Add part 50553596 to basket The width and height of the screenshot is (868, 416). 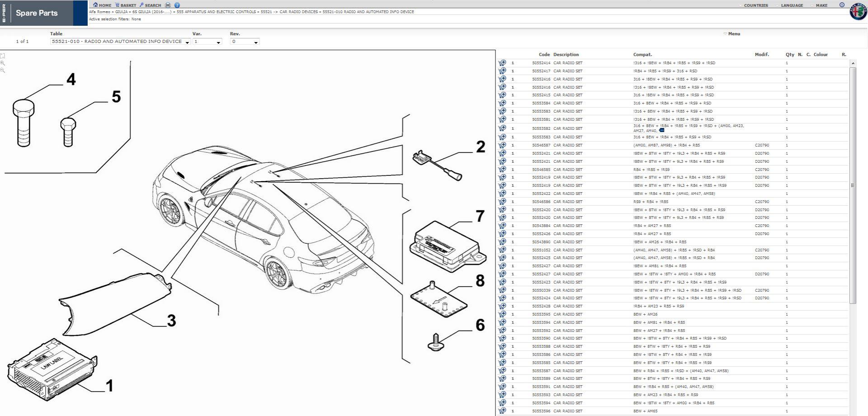click(502, 411)
